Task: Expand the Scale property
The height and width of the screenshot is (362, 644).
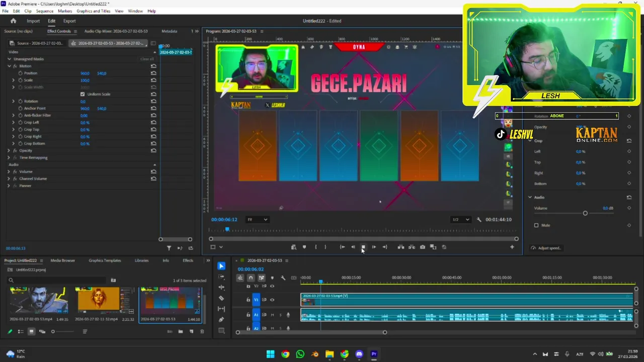Action: point(14,80)
